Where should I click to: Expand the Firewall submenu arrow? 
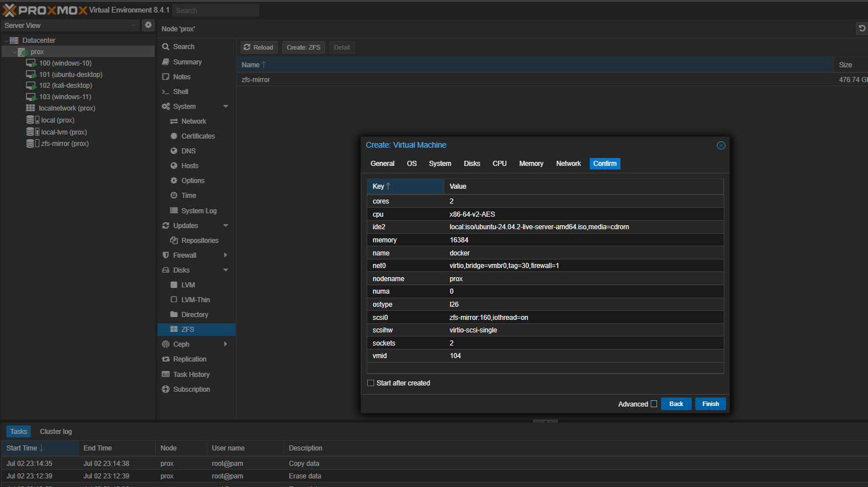tap(226, 255)
